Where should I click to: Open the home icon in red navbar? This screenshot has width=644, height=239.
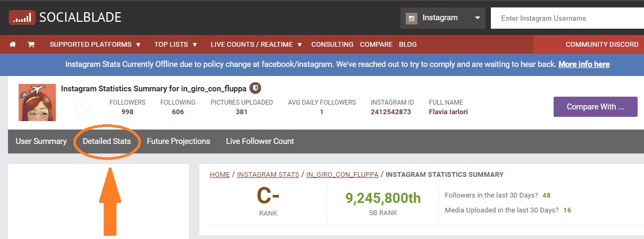[x=13, y=45]
